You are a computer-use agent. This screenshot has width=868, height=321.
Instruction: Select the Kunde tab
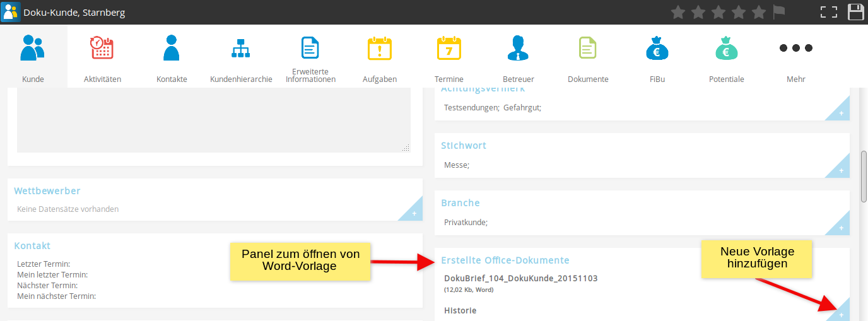tap(33, 55)
